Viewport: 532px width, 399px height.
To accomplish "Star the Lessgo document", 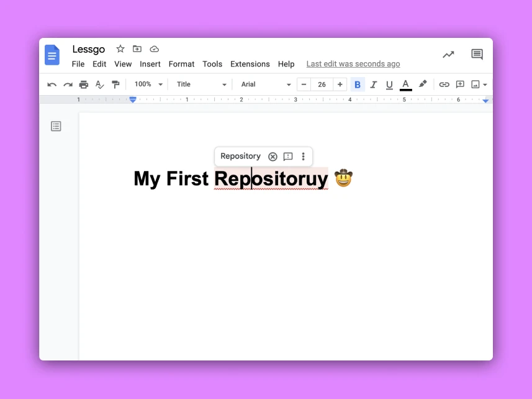I will coord(120,48).
